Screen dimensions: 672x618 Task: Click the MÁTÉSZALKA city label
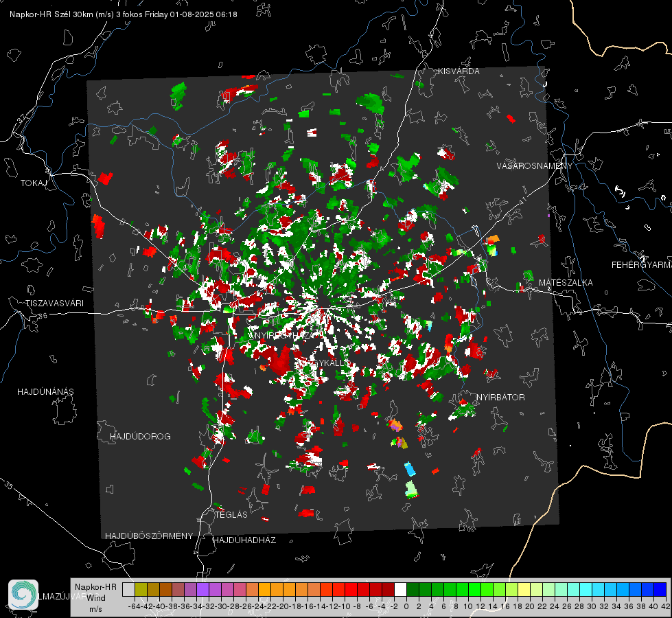[x=566, y=283]
